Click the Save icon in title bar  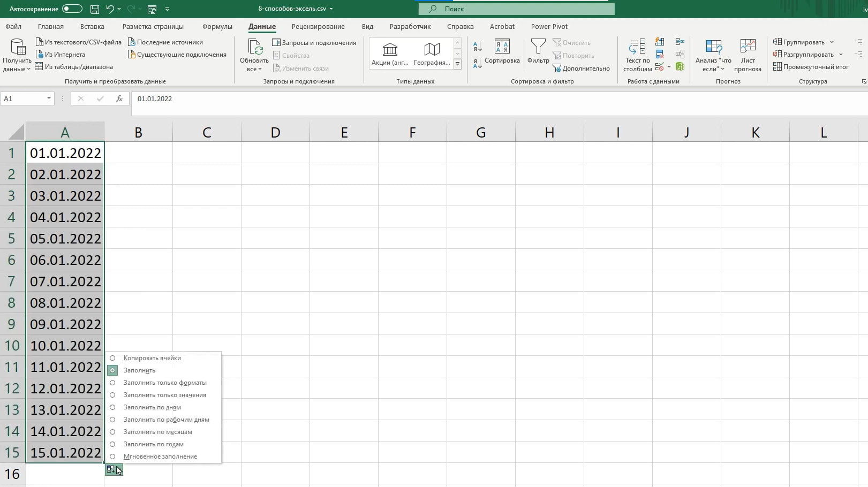(x=94, y=9)
